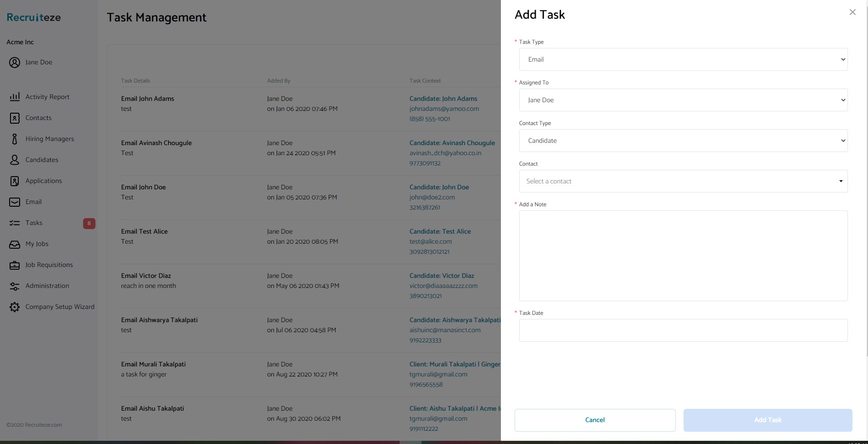Open the Select a contact combo box
Screen dimensions: 868x444
(x=683, y=181)
